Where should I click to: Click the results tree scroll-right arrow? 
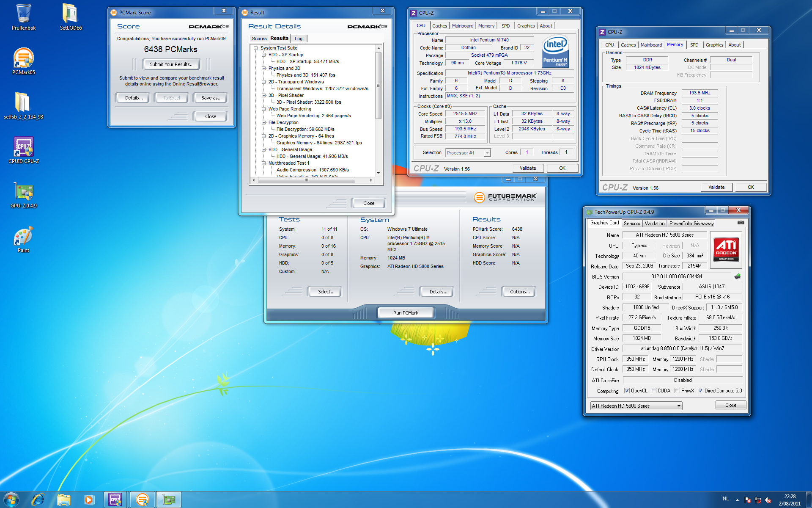pos(371,180)
